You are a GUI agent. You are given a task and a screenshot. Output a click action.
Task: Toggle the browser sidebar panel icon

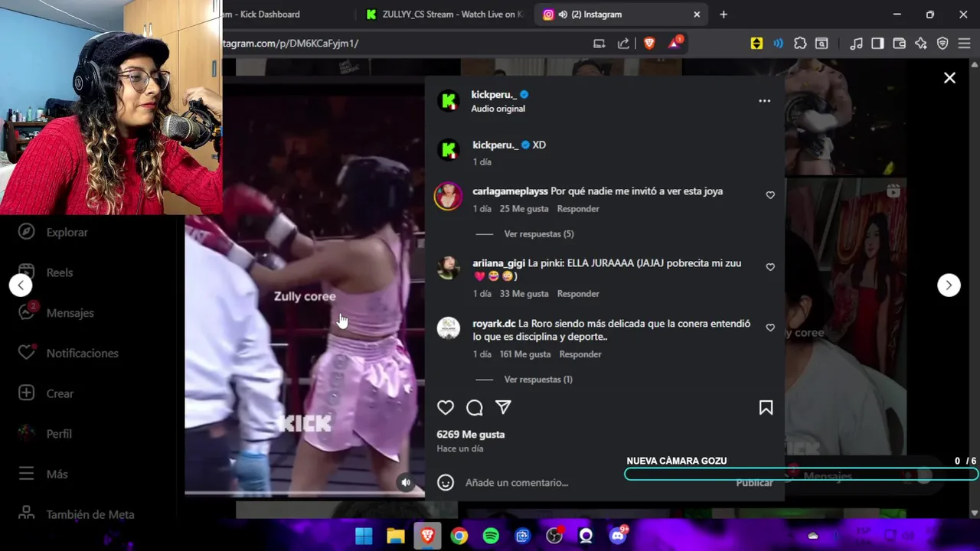[x=877, y=44]
